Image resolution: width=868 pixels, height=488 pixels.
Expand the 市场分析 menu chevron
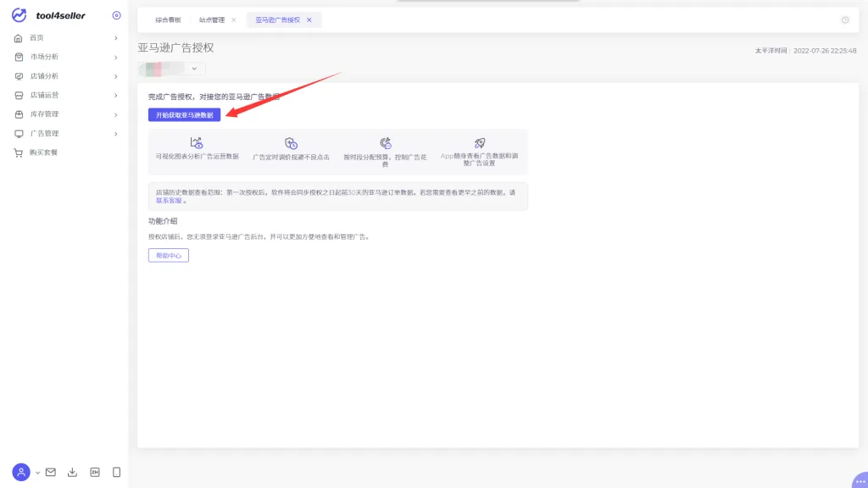coord(115,58)
